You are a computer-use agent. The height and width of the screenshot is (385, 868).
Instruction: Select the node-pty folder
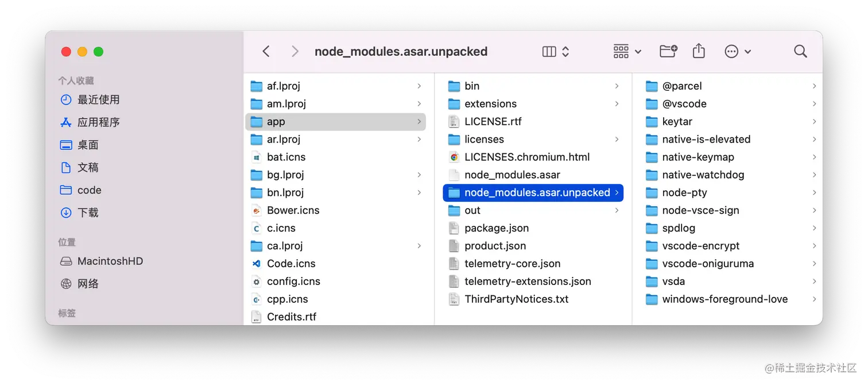[x=683, y=192]
